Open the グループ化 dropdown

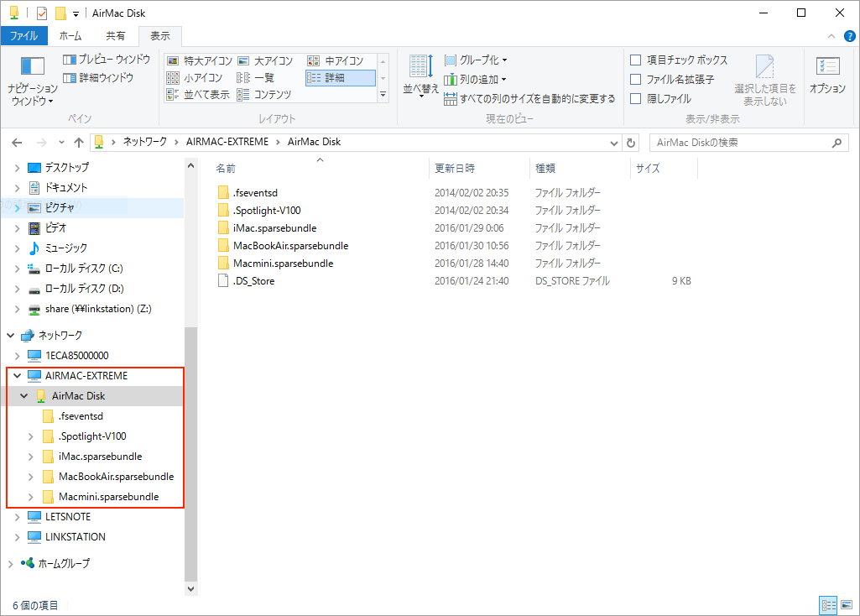coord(476,60)
